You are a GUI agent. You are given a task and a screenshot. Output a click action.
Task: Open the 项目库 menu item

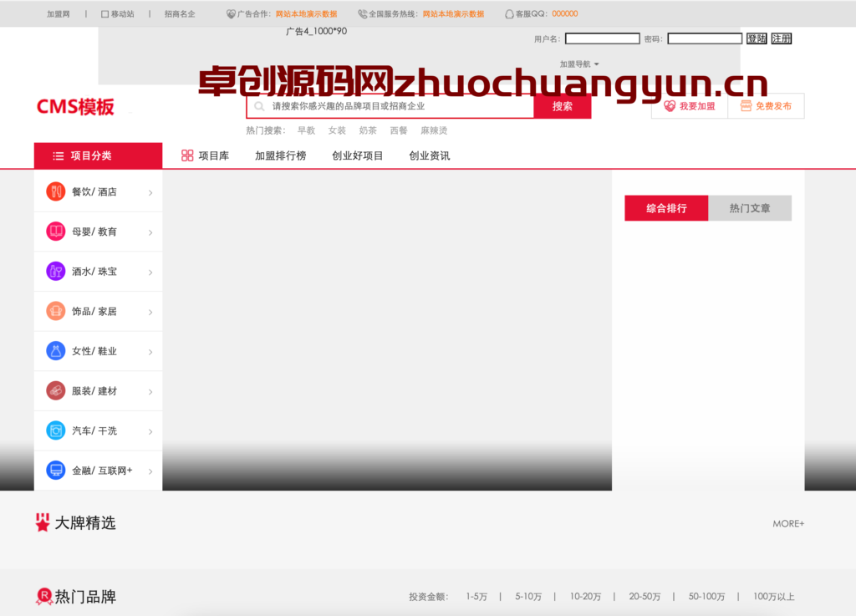click(206, 155)
